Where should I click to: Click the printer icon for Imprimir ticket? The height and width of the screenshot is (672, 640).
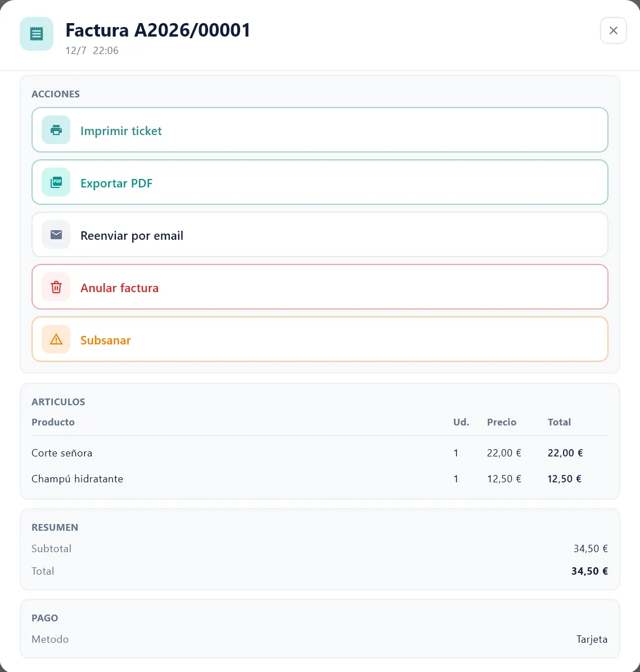point(56,130)
